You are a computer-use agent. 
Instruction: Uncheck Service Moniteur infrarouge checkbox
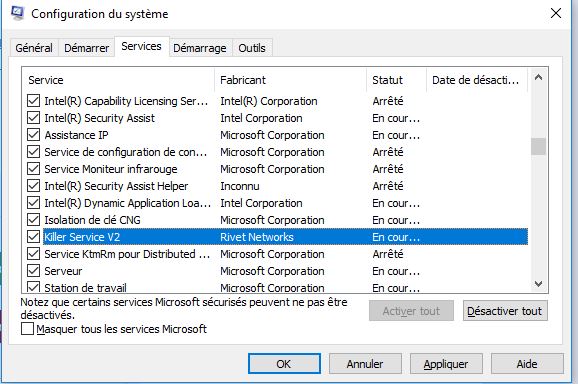[x=34, y=169]
